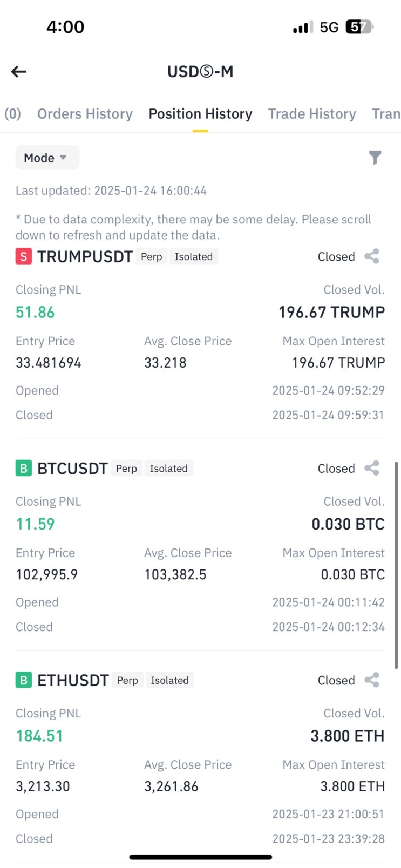
Task: Open the Mode dropdown
Action: pos(46,158)
